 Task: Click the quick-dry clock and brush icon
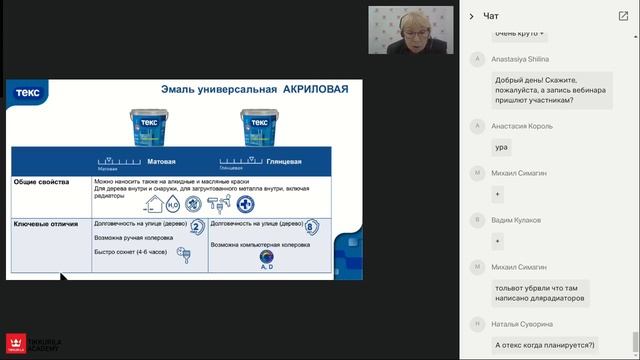pyautogui.click(x=184, y=255)
